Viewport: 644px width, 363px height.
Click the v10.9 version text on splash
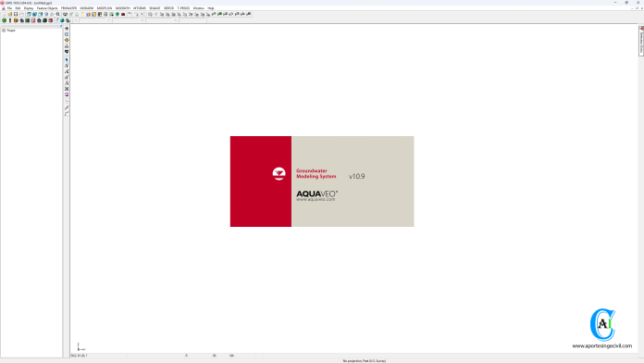click(x=357, y=176)
